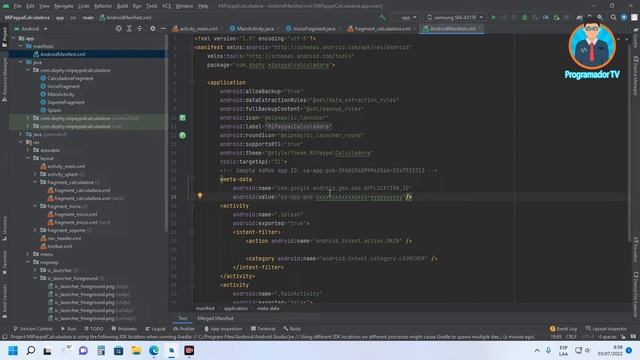Image resolution: width=640 pixels, height=360 pixels.
Task: Open Windows taskbar Search
Action: click(x=31, y=351)
